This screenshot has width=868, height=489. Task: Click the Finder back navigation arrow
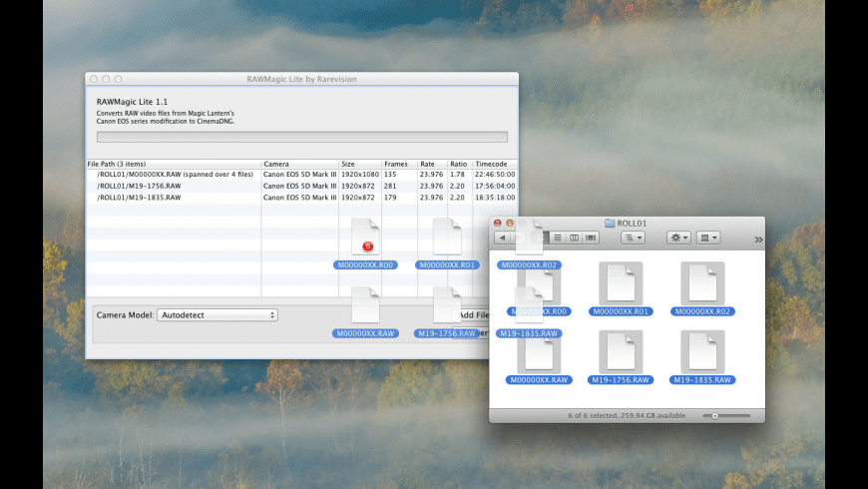502,238
